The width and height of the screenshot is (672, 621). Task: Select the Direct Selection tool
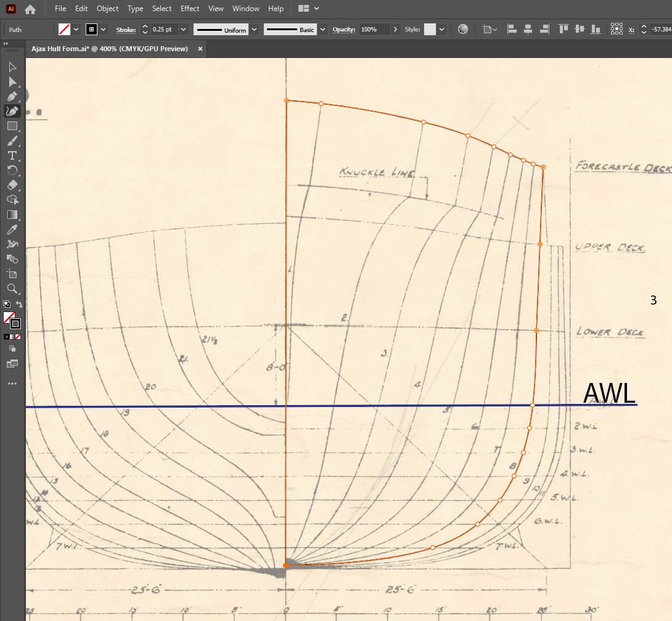[12, 81]
